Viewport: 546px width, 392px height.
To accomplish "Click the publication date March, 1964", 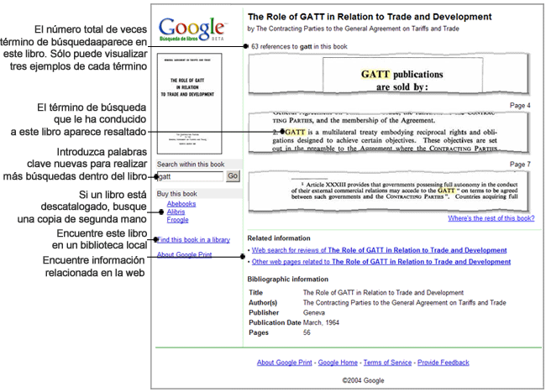I will pos(321,322).
